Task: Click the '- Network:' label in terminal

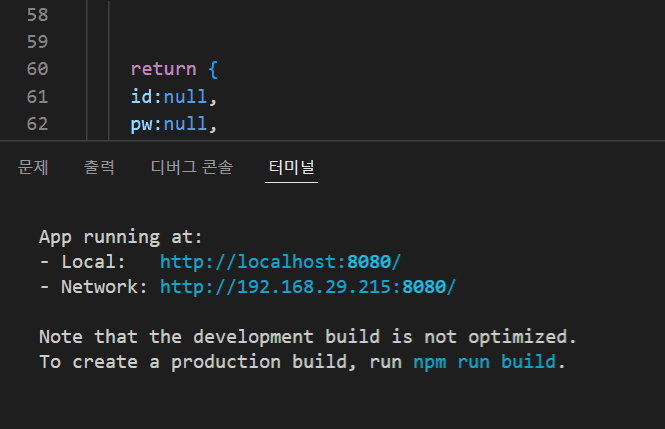Action: pos(94,287)
